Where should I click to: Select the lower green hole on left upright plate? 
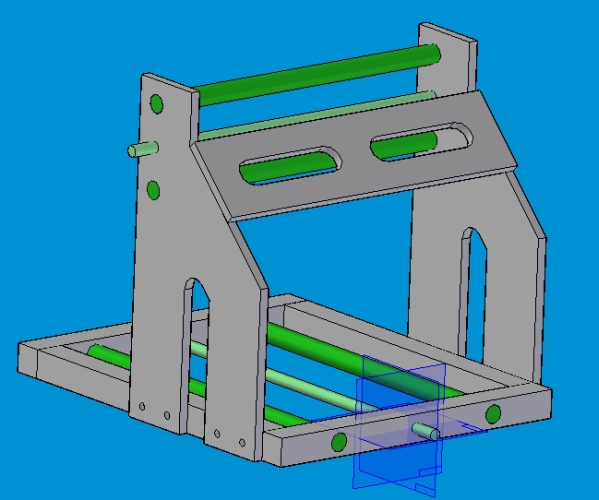[x=153, y=190]
